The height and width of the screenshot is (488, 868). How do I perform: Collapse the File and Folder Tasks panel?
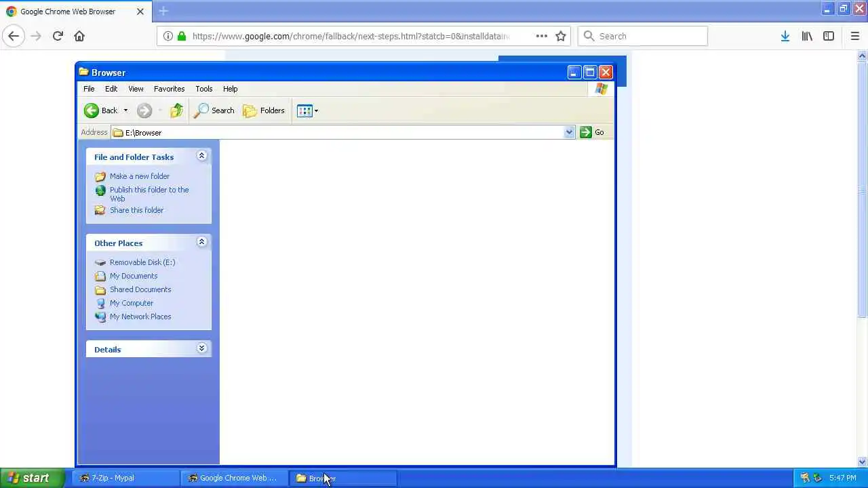pyautogui.click(x=201, y=156)
